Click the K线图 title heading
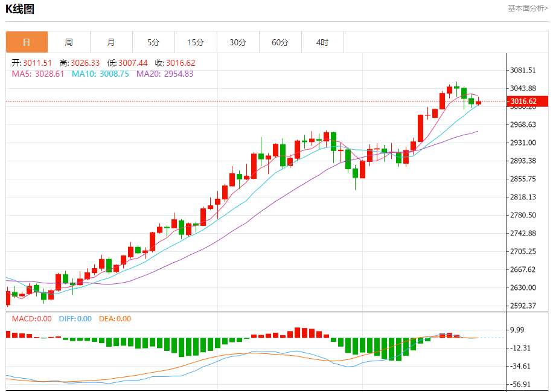This screenshot has width=553, height=392. point(20,9)
